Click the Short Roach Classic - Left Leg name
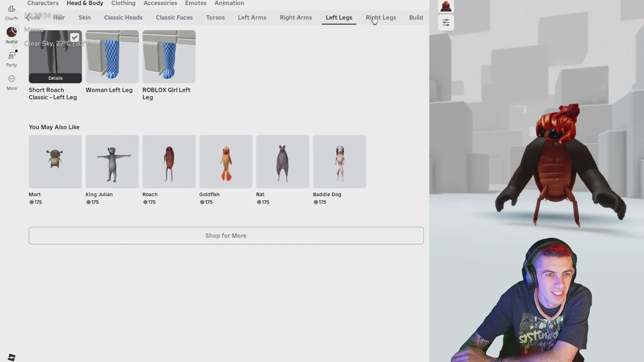The height and width of the screenshot is (362, 644). tap(53, 94)
